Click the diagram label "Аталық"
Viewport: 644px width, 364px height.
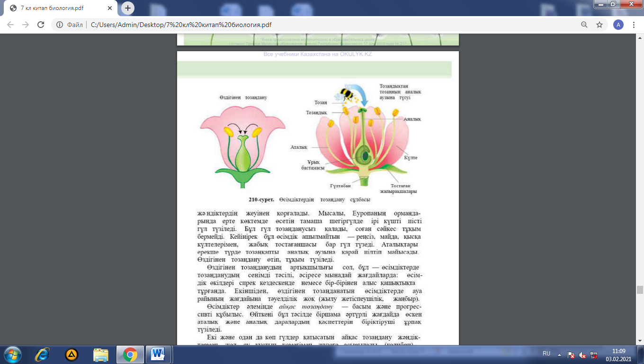(299, 147)
